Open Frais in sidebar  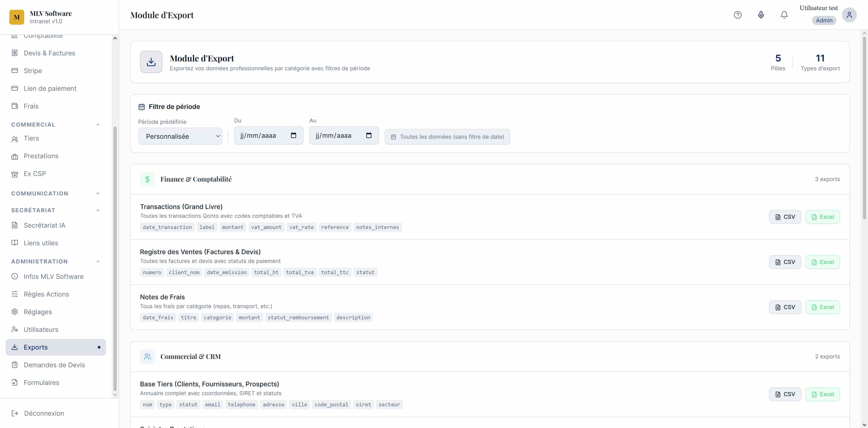coord(56,106)
